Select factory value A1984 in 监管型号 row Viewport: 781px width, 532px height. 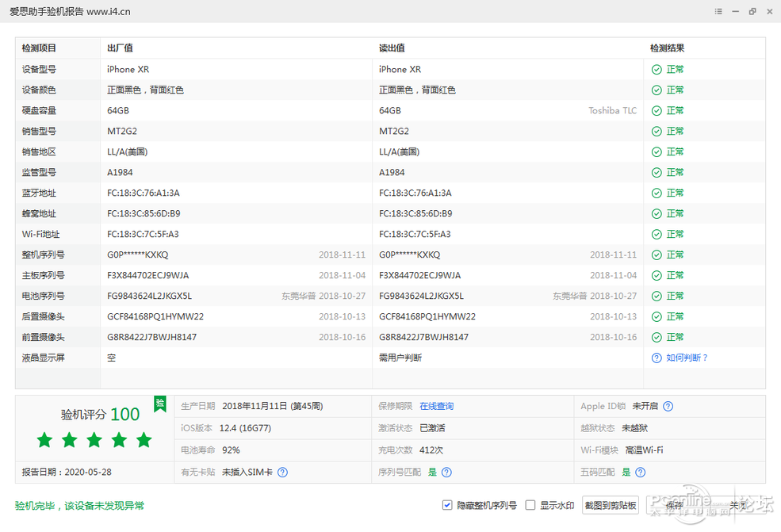pyautogui.click(x=120, y=173)
